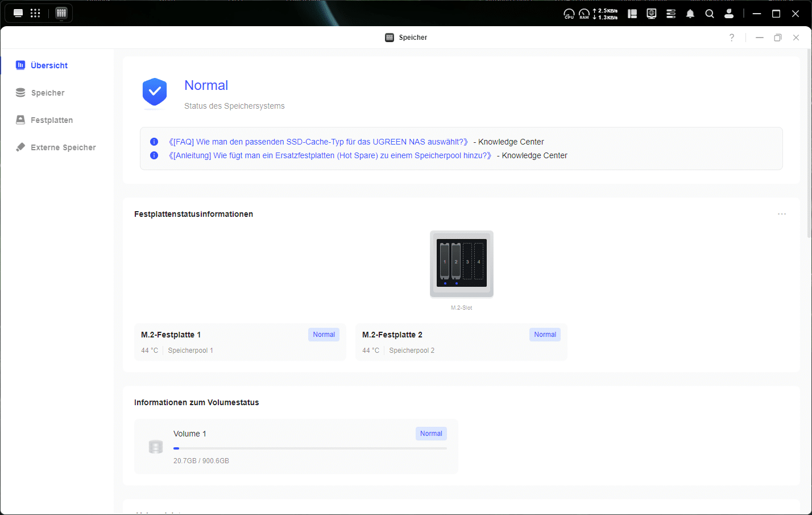Viewport: 812px width, 515px height.
Task: Click the M.2 slot device thumbnail
Action: [x=461, y=263]
